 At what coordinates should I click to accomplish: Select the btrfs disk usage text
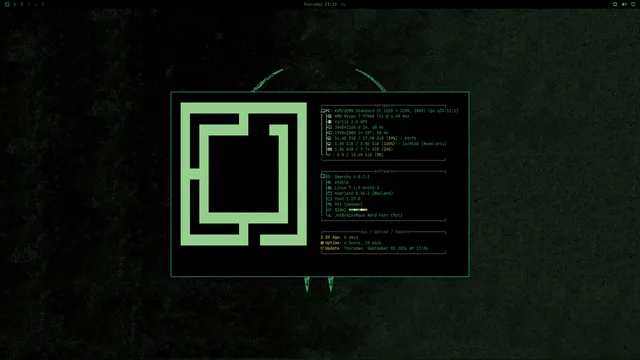point(376,138)
